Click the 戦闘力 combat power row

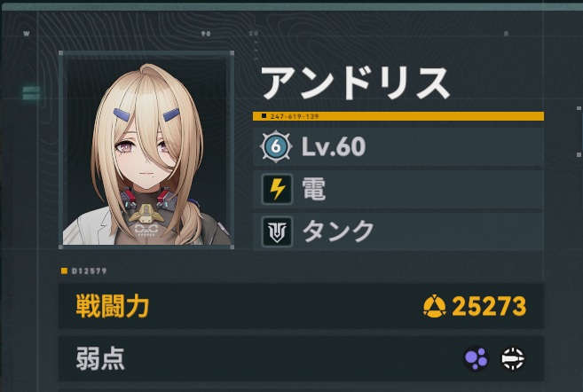(301, 306)
